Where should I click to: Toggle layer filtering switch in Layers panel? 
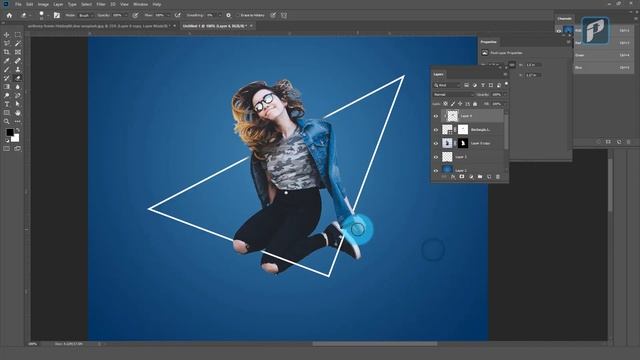(506, 84)
